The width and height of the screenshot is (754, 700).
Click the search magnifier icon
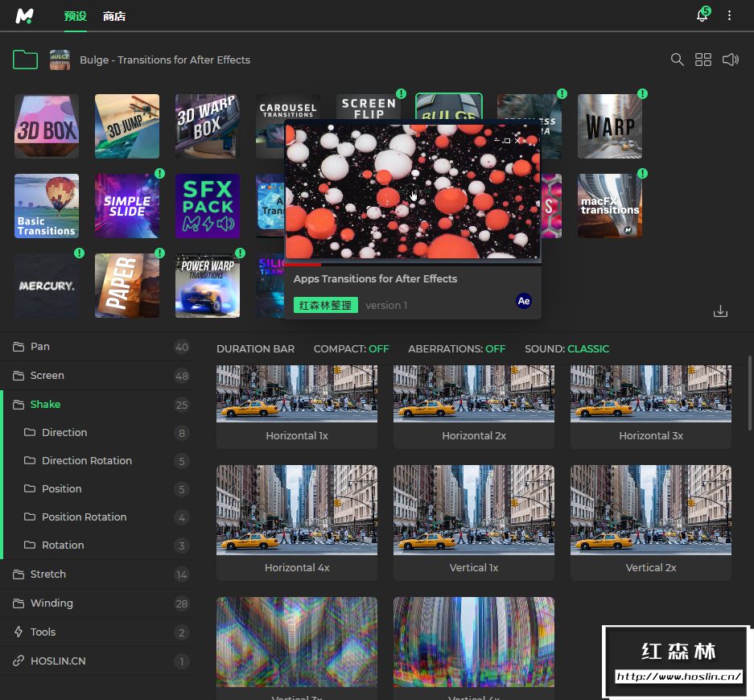click(678, 60)
